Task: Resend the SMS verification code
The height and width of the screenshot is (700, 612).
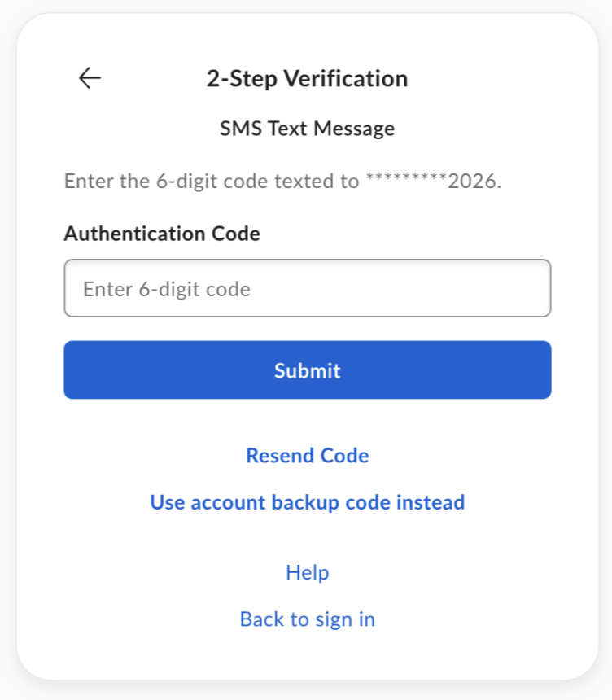Action: pyautogui.click(x=307, y=456)
